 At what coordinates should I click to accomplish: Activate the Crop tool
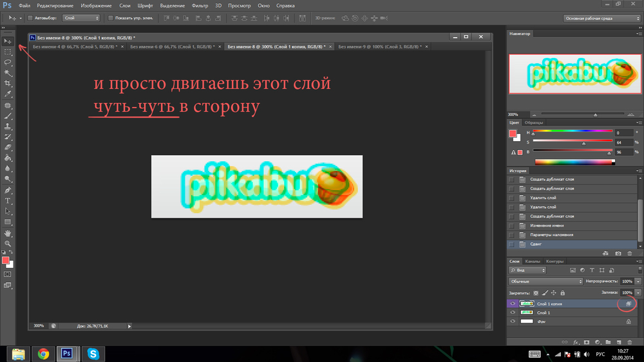[x=8, y=84]
